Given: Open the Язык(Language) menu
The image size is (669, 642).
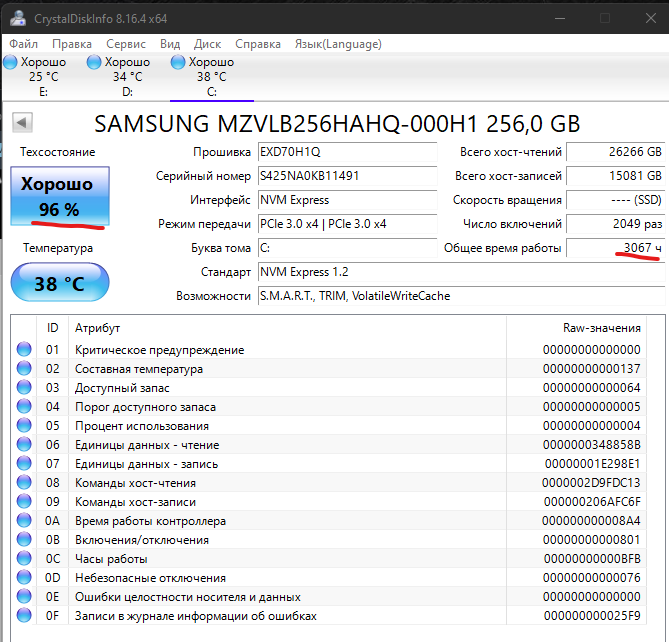Looking at the screenshot, I should [338, 44].
